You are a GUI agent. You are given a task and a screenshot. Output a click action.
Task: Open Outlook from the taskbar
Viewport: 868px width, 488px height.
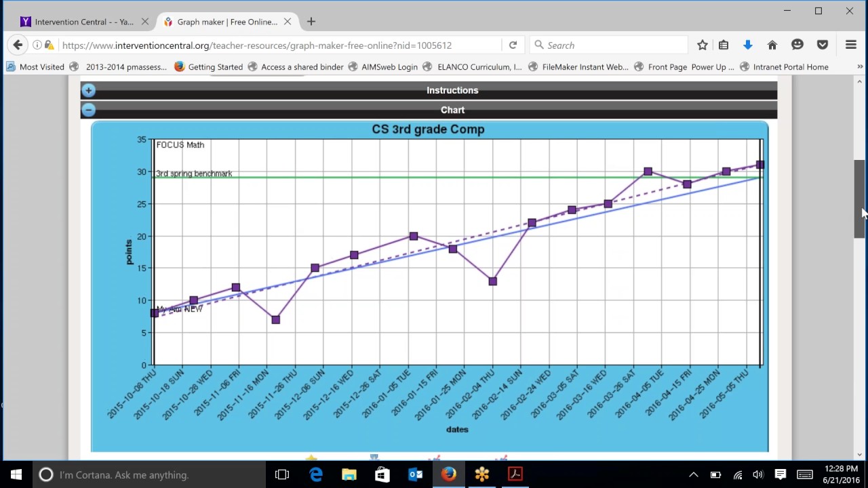click(414, 474)
